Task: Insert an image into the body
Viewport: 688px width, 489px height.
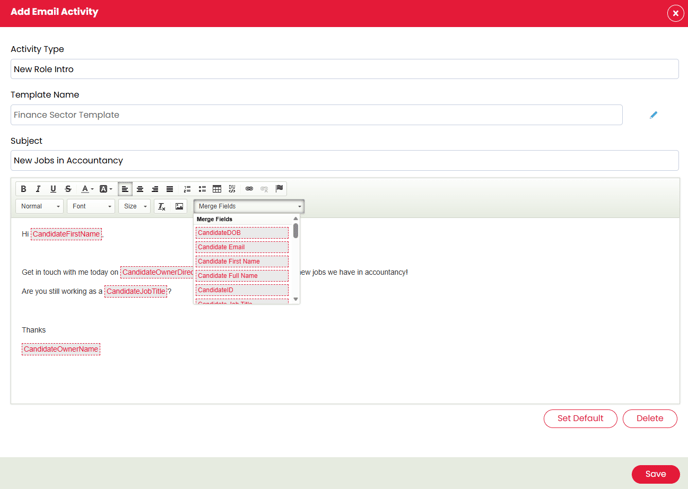Action: coord(179,207)
